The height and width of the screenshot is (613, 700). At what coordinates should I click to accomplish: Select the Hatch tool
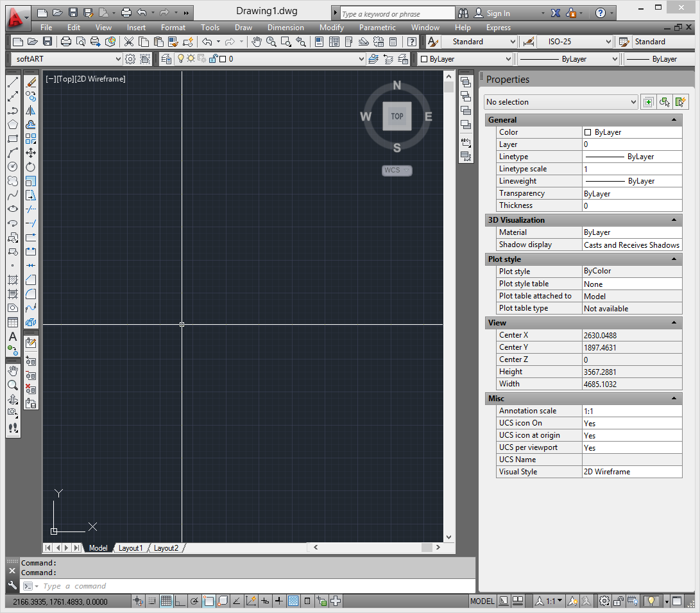[13, 280]
